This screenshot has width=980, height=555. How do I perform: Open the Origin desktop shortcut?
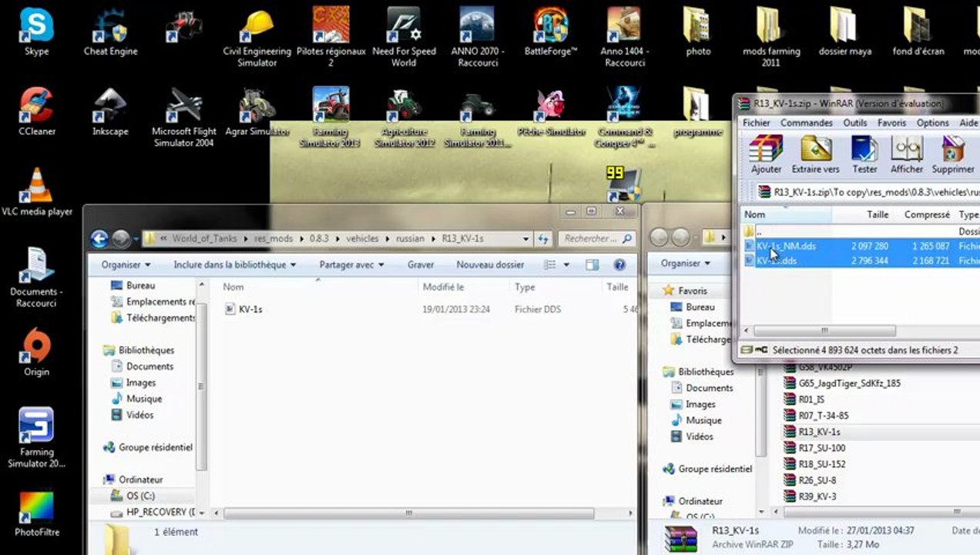click(36, 352)
